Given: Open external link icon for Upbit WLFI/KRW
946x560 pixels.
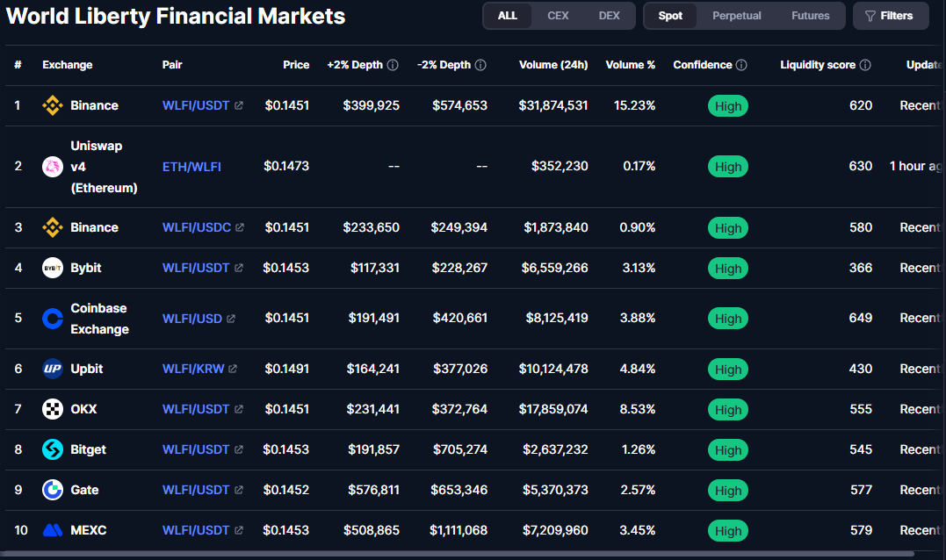Looking at the screenshot, I should coord(233,369).
